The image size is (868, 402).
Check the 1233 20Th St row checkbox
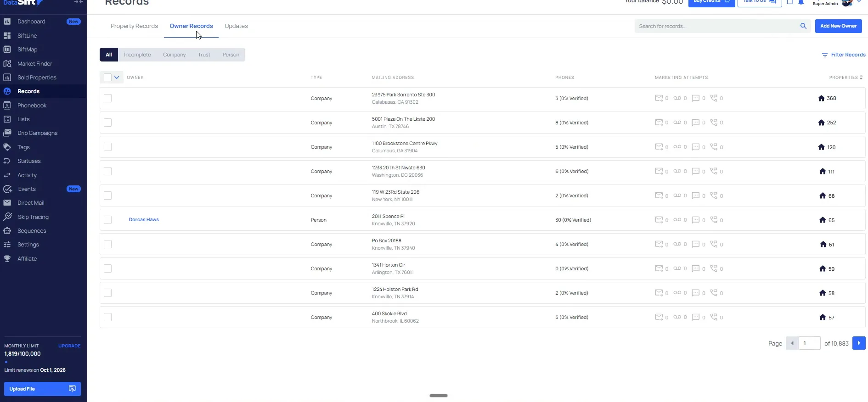click(x=107, y=171)
